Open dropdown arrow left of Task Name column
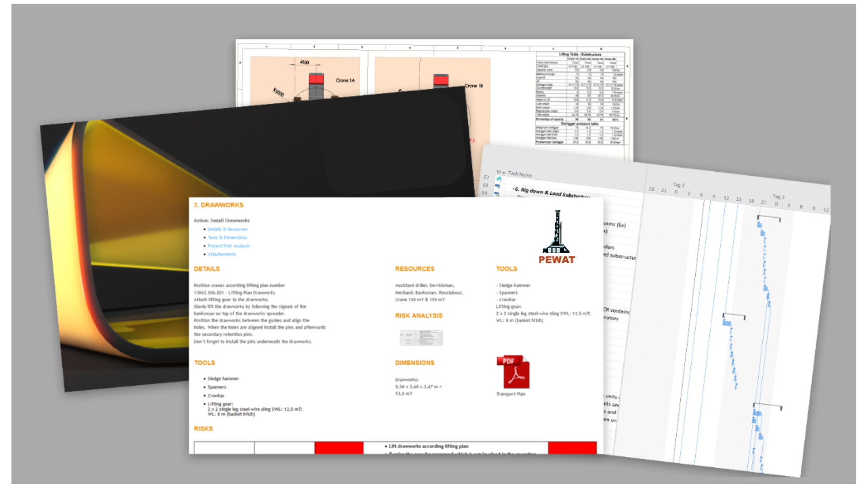Screen dimensions: 868x488 pos(503,173)
